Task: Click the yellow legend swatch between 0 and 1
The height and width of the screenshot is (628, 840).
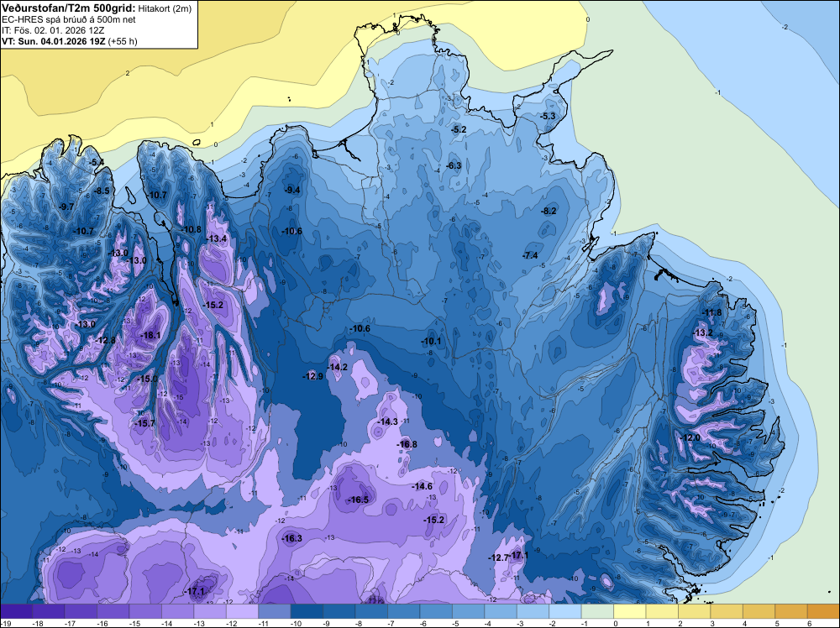Action: click(x=630, y=611)
